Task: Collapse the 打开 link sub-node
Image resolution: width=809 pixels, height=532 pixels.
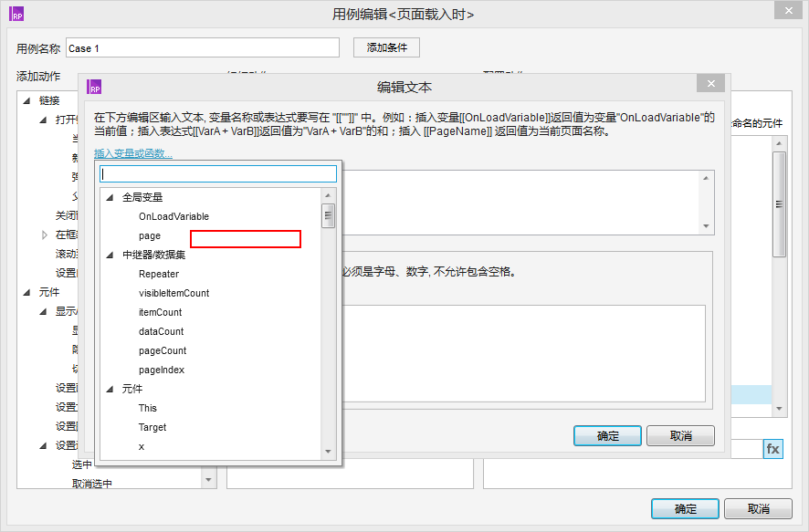Action: (43, 120)
